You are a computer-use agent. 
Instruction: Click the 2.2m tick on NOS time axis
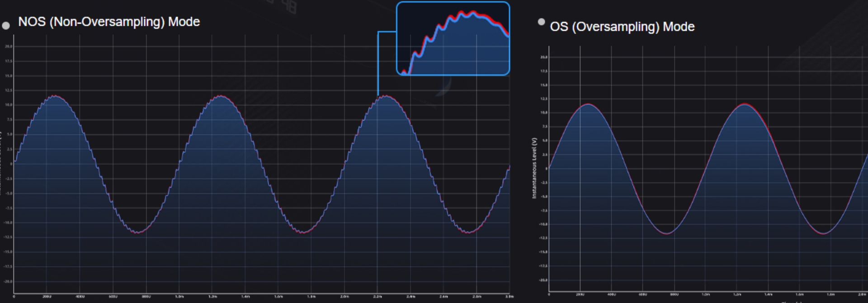coord(377,297)
